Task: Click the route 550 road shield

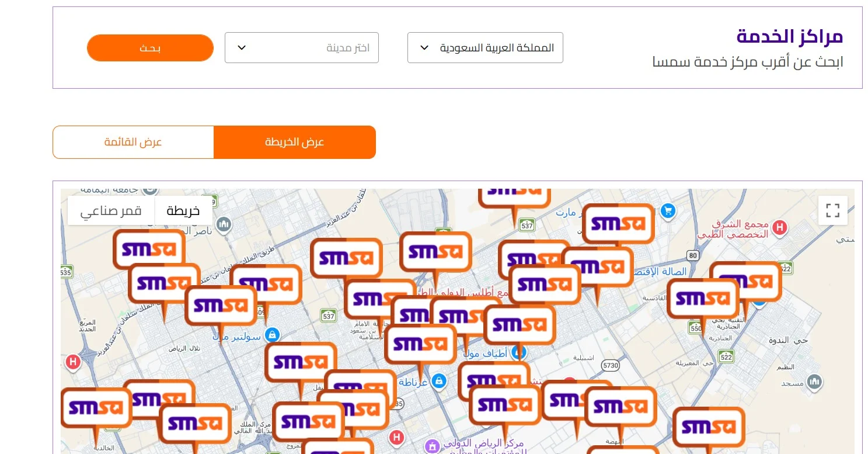Action: pyautogui.click(x=696, y=328)
